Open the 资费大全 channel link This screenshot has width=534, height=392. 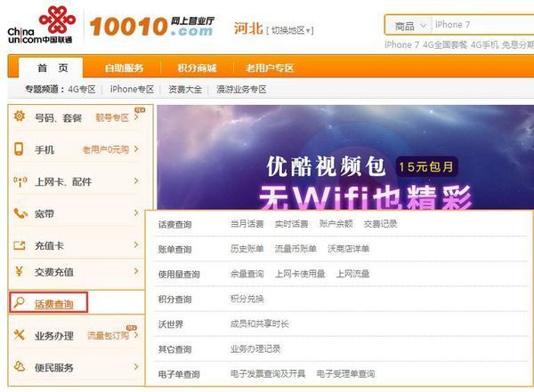coord(185,90)
